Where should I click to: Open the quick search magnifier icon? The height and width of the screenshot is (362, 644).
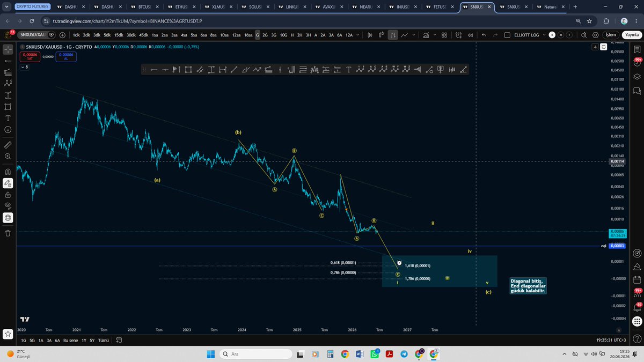[x=584, y=35]
